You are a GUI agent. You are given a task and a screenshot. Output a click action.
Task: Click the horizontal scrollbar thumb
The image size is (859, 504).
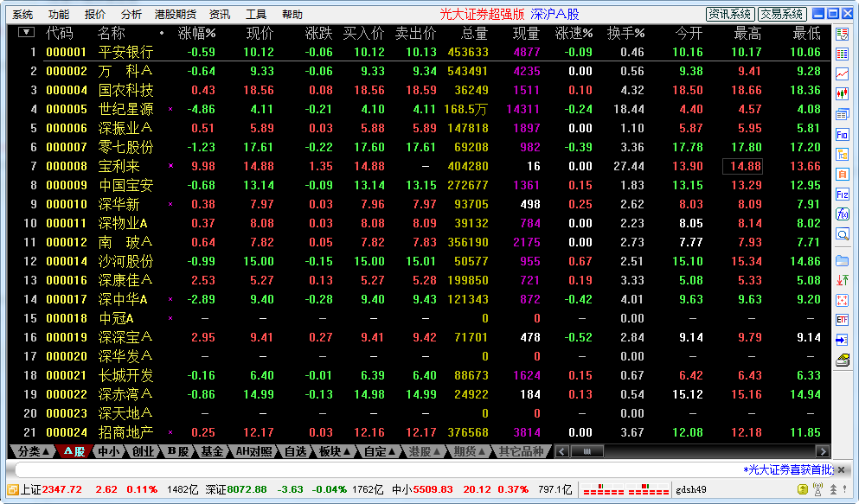click(x=587, y=451)
